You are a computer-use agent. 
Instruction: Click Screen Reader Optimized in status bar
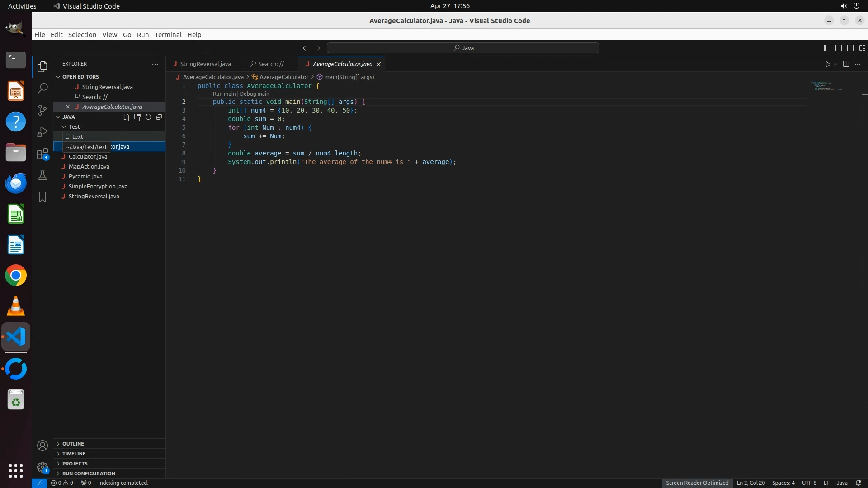[x=697, y=483]
